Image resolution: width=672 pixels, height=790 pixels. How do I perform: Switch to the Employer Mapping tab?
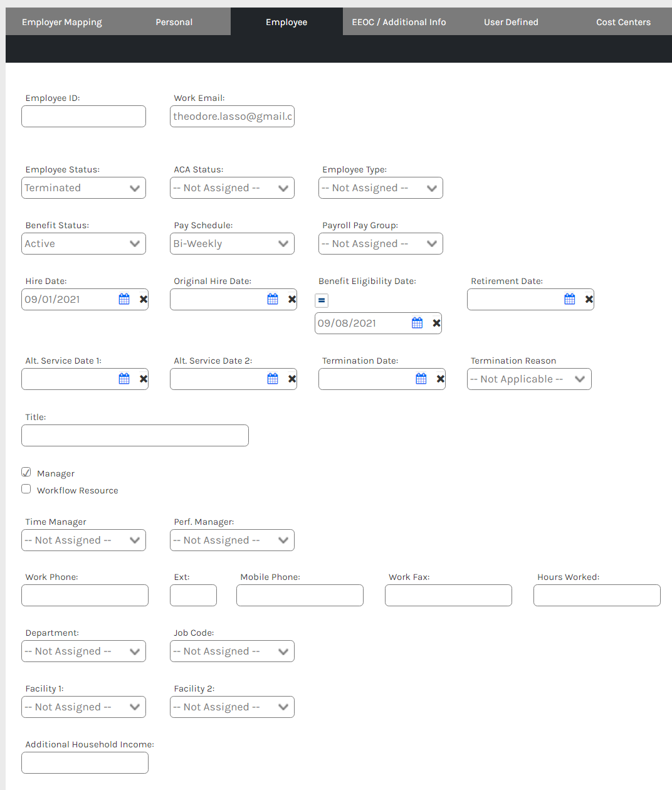[62, 22]
